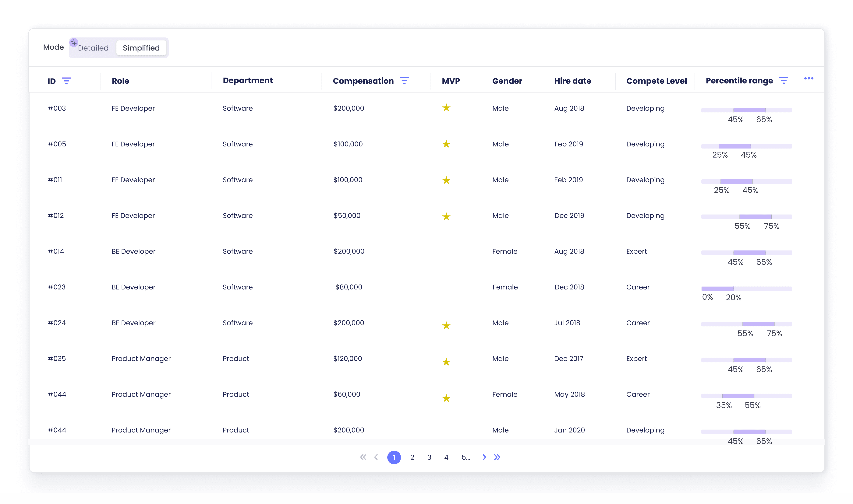
Task: Click the Department column header
Action: click(248, 80)
